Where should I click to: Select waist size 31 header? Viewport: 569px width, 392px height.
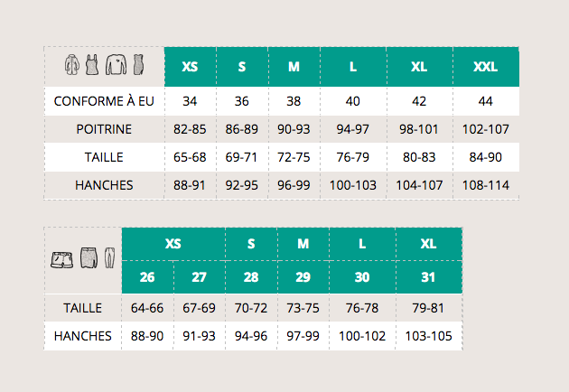[429, 277]
